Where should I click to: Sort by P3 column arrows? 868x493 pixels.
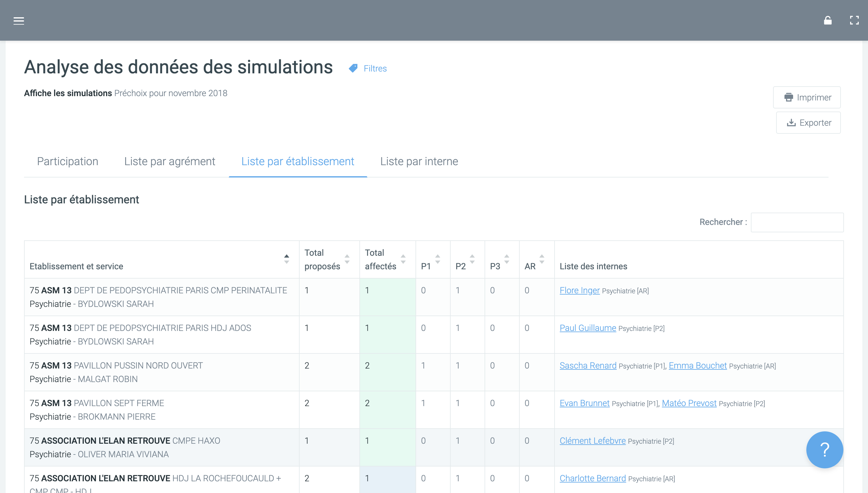[507, 259]
